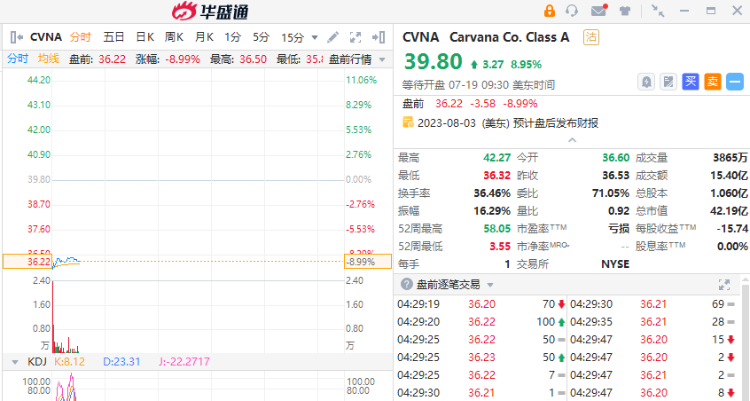
Task: Click the shrink window arrows icon
Action: pyautogui.click(x=658, y=11)
